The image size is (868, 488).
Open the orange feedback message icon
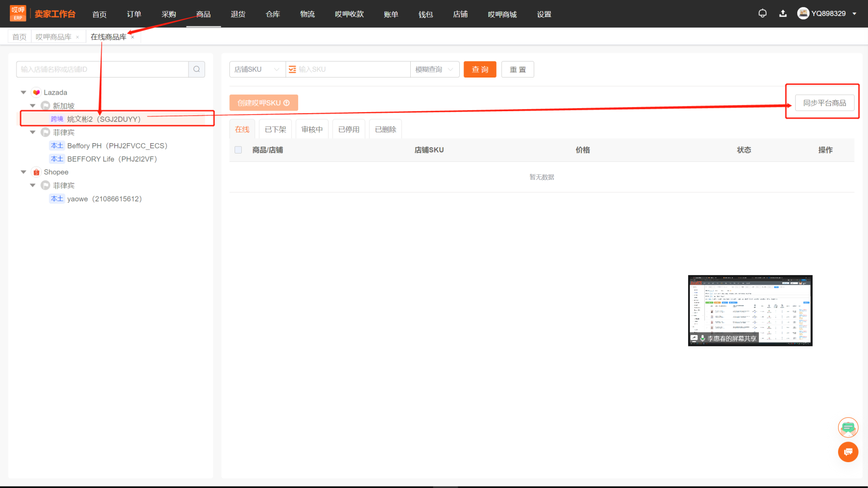point(848,452)
